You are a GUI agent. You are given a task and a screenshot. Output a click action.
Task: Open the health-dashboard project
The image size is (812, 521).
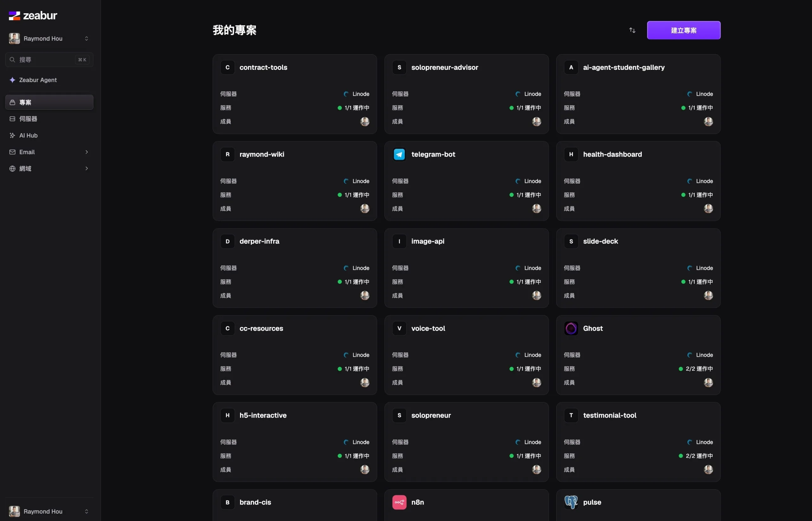tap(638, 181)
